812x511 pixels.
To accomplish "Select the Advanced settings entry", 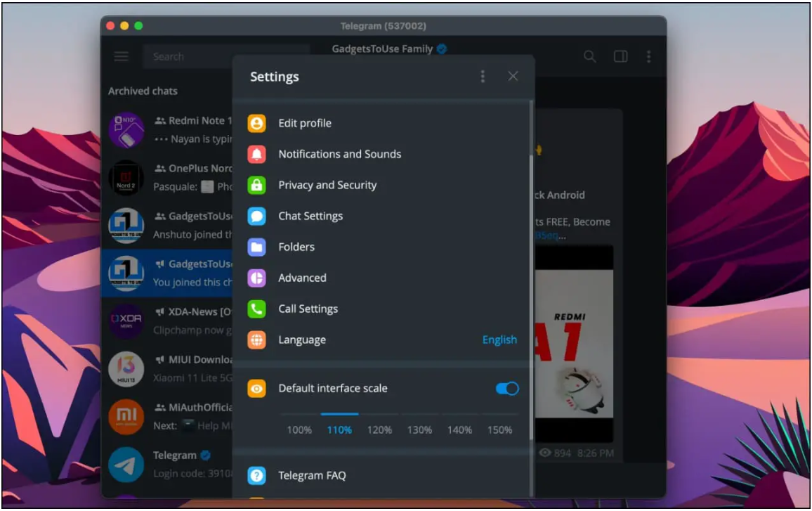I will [x=302, y=278].
